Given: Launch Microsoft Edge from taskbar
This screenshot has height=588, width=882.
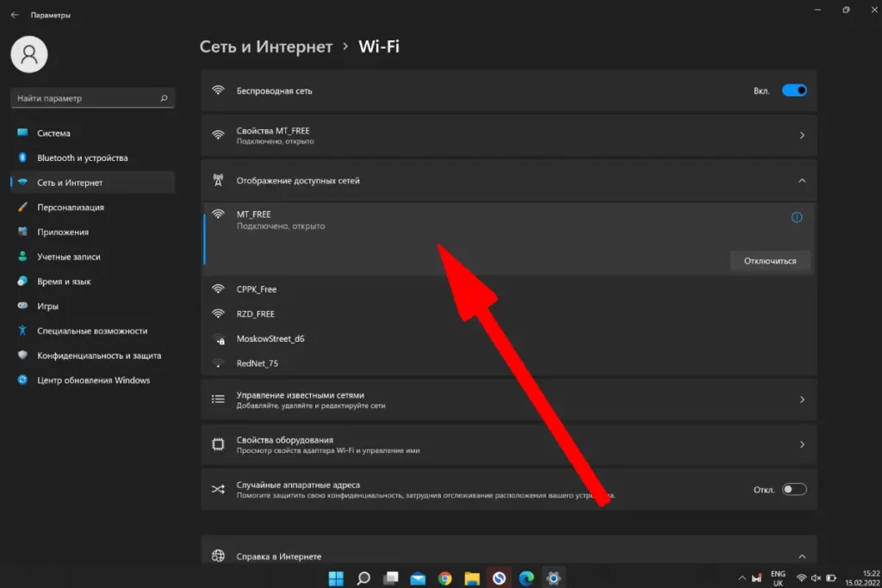Looking at the screenshot, I should [526, 578].
